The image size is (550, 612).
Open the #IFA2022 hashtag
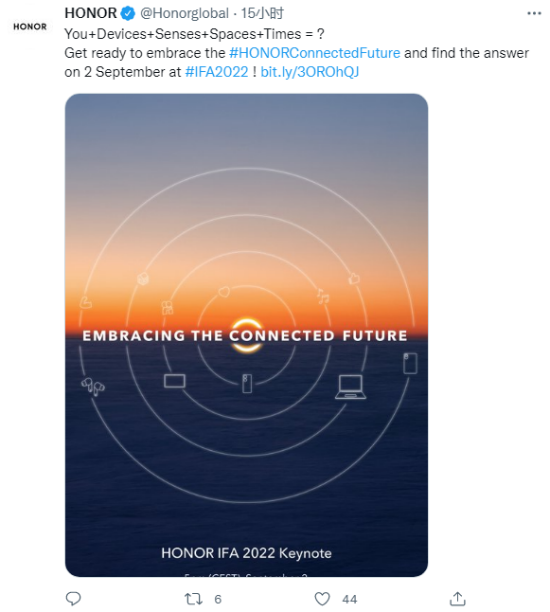point(217,72)
